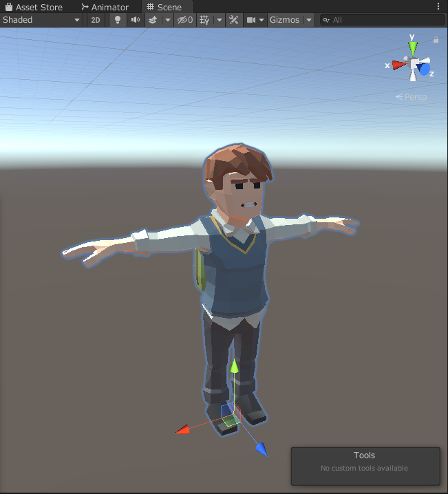Open the Shaded draw mode dropdown
The width and height of the screenshot is (448, 494).
click(x=41, y=20)
